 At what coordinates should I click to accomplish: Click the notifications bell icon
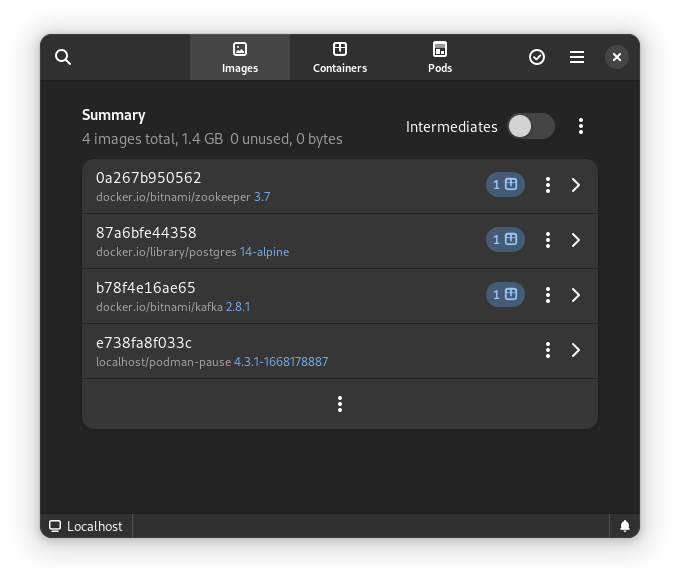(x=625, y=526)
